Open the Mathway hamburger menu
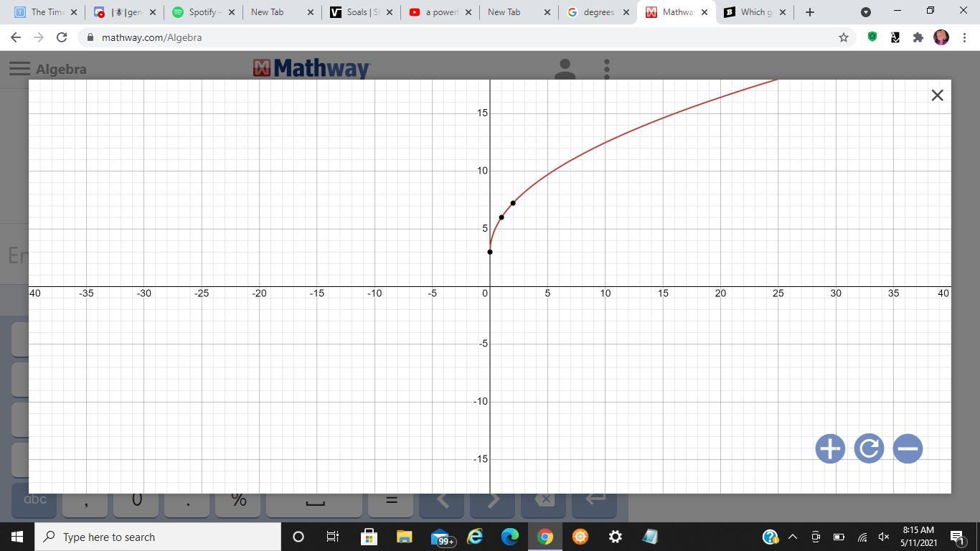This screenshot has width=980, height=551. pos(19,69)
